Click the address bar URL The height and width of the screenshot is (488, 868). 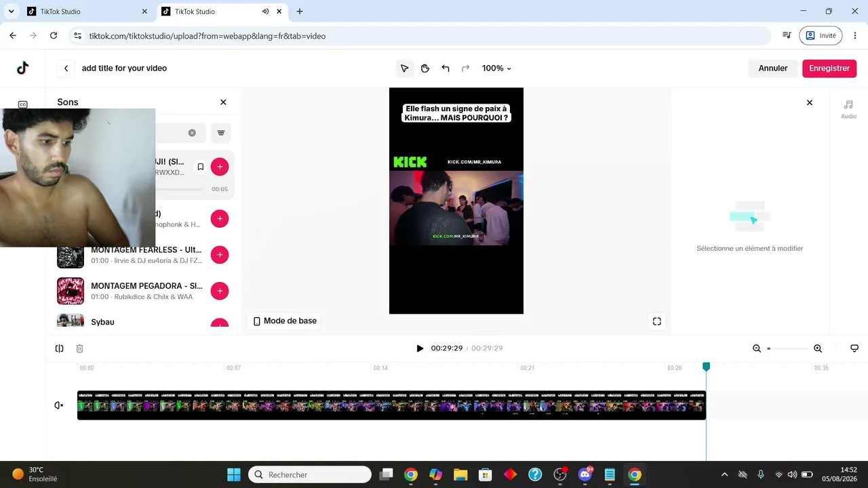pos(208,36)
